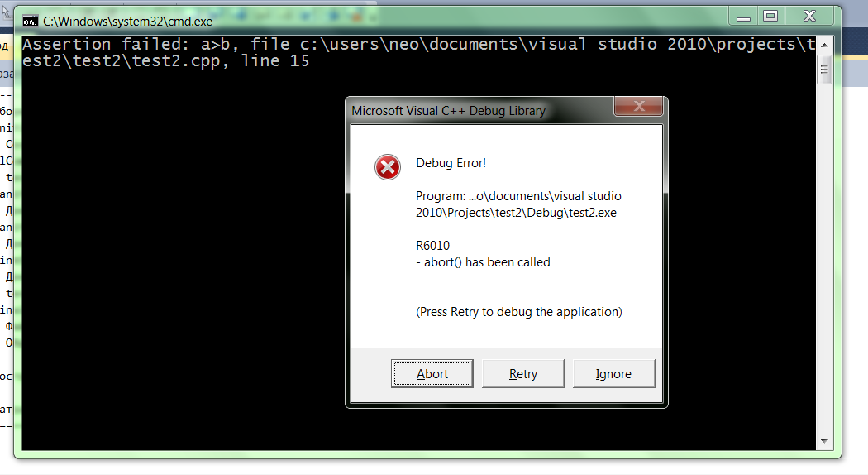
Task: Click the console scrollbar up arrow
Action: (x=824, y=45)
